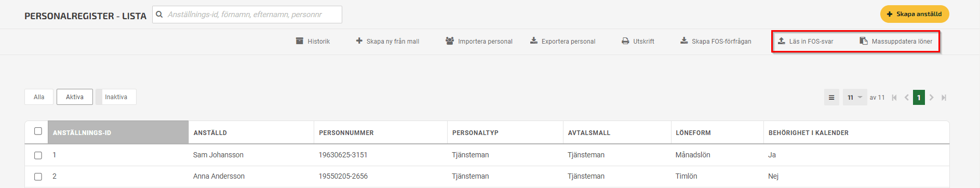Viewport: 980px width, 188px height.
Task: Switch to the Inaktiva filter tab
Action: pos(116,97)
